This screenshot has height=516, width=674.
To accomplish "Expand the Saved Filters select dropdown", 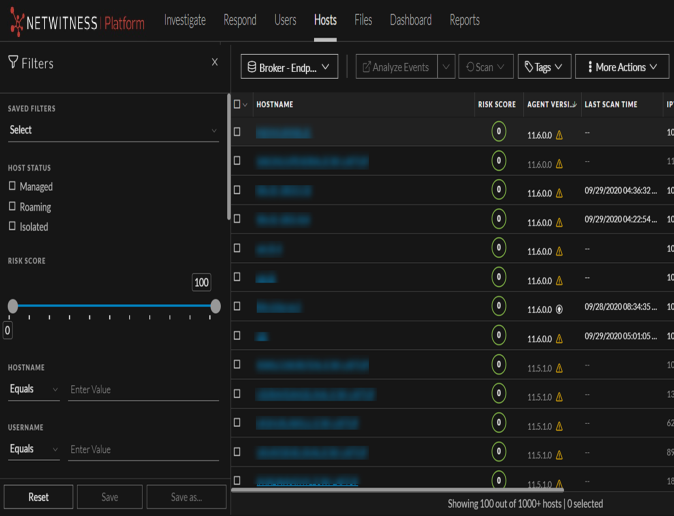I will pos(112,130).
